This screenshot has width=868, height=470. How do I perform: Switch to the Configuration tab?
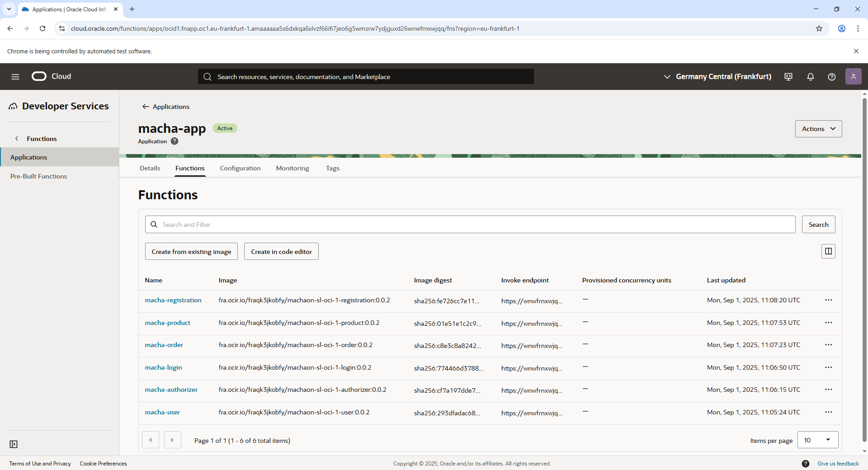coord(240,168)
